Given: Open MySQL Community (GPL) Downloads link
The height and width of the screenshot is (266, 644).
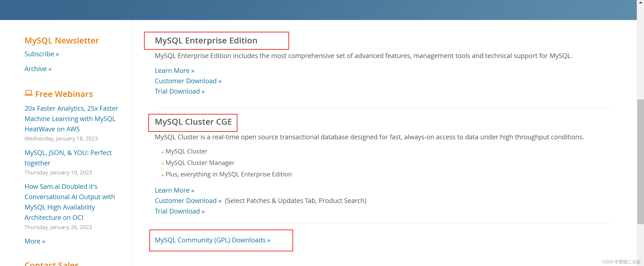Looking at the screenshot, I should (212, 240).
